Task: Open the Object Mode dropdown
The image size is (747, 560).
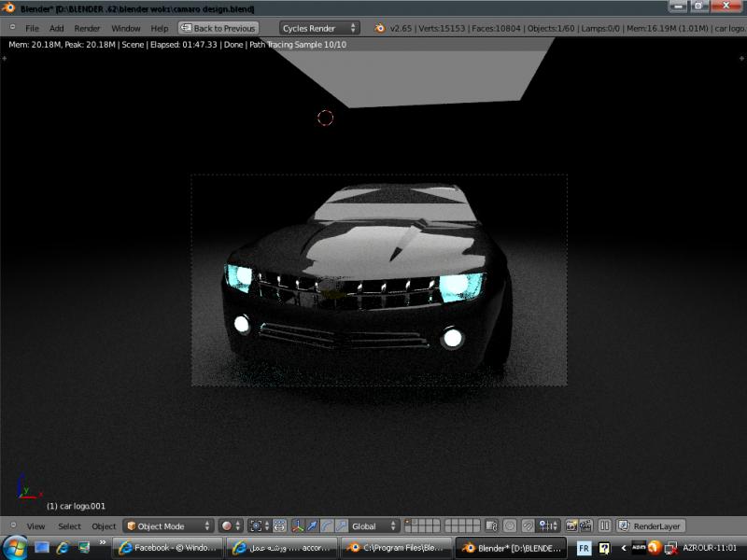Action: tap(169, 526)
